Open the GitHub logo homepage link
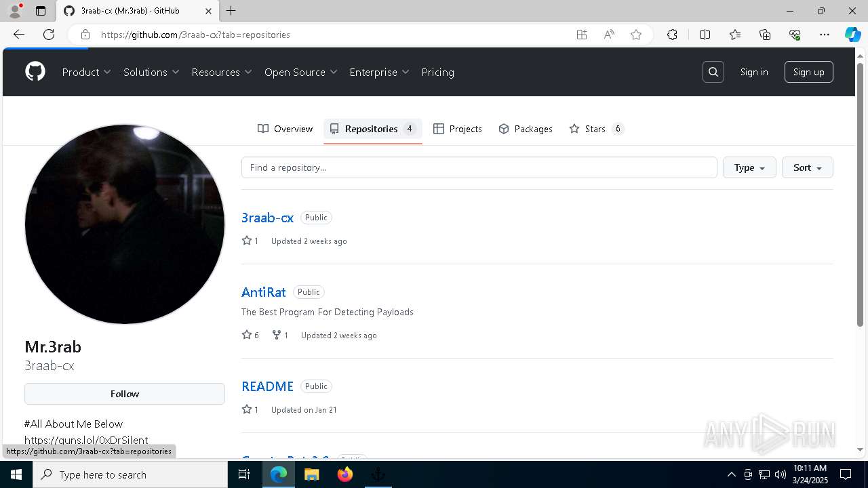This screenshot has width=868, height=488. 35,72
